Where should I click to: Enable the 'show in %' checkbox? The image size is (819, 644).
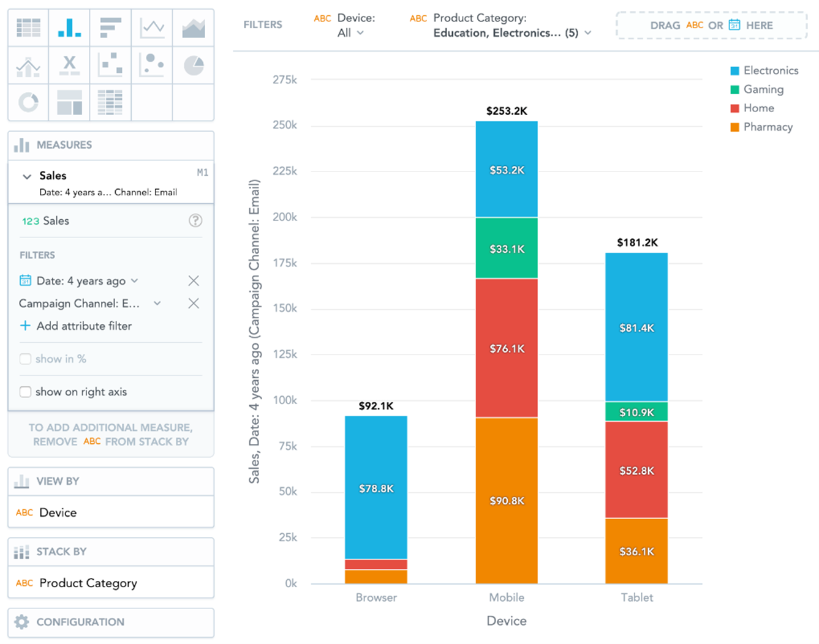tap(25, 359)
